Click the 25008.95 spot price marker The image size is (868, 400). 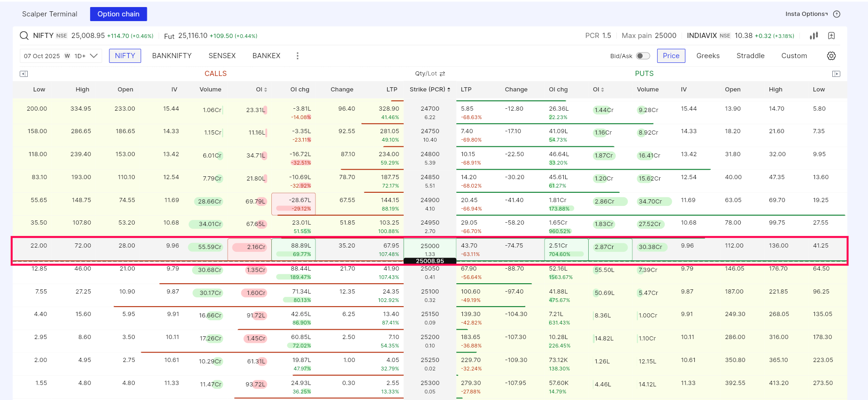[430, 261]
